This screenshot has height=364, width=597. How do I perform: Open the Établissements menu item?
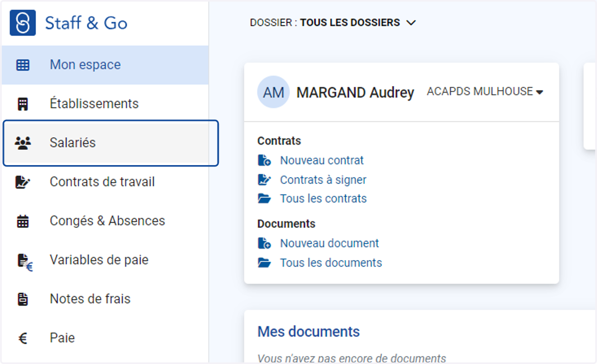pyautogui.click(x=105, y=104)
